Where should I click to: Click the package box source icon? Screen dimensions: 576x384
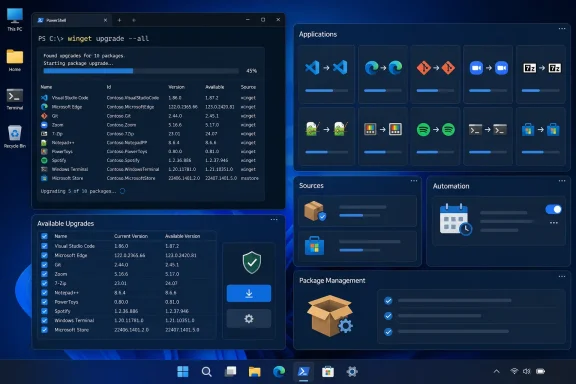(315, 211)
